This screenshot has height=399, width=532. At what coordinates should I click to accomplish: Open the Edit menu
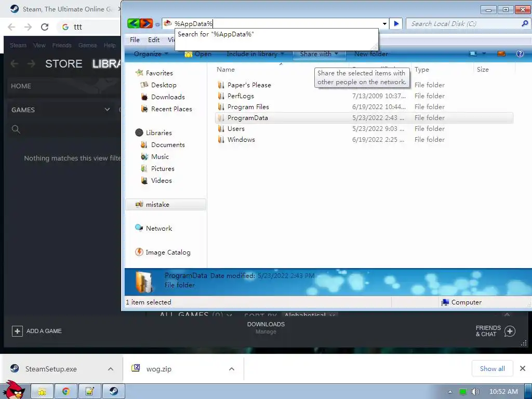pyautogui.click(x=154, y=39)
